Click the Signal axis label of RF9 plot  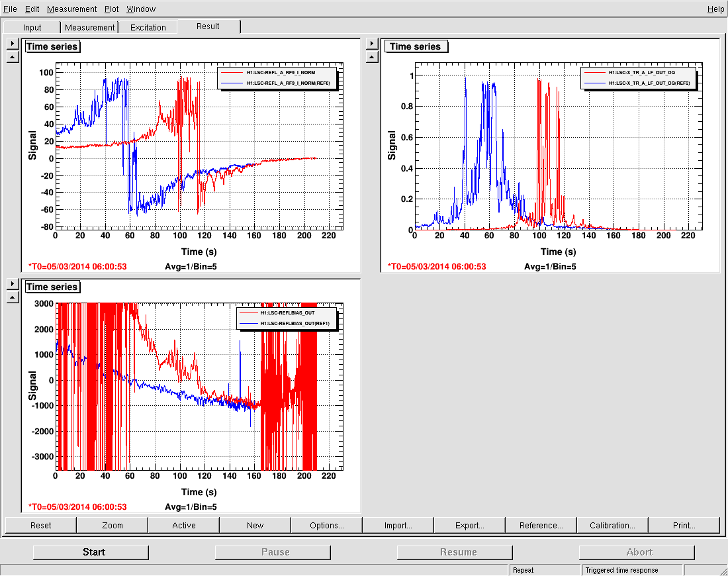tap(32, 146)
